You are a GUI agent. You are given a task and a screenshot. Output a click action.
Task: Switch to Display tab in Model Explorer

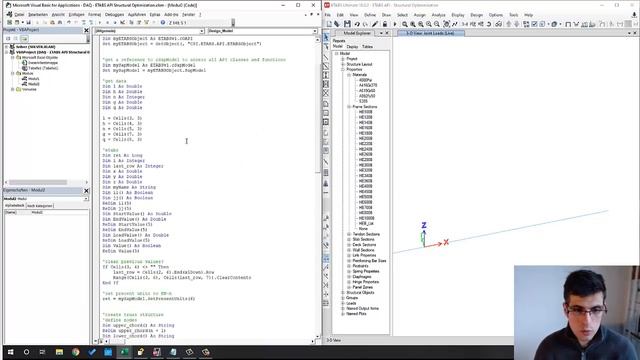pyautogui.click(x=352, y=47)
